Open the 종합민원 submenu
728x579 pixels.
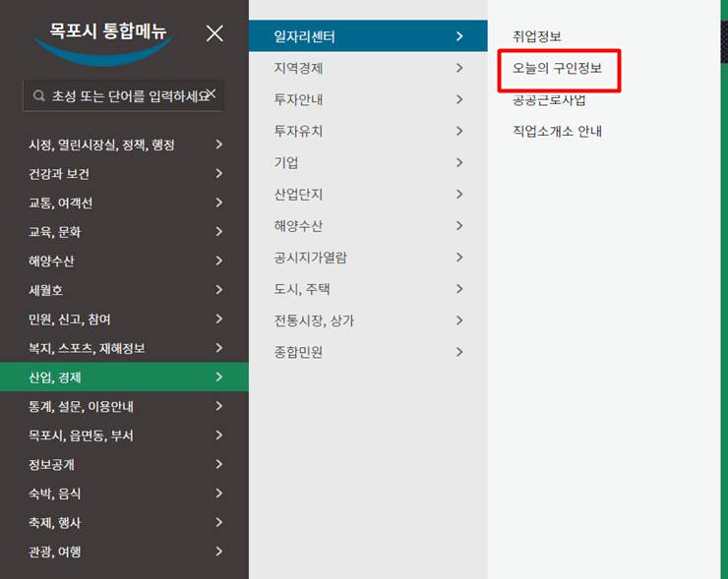pyautogui.click(x=368, y=352)
